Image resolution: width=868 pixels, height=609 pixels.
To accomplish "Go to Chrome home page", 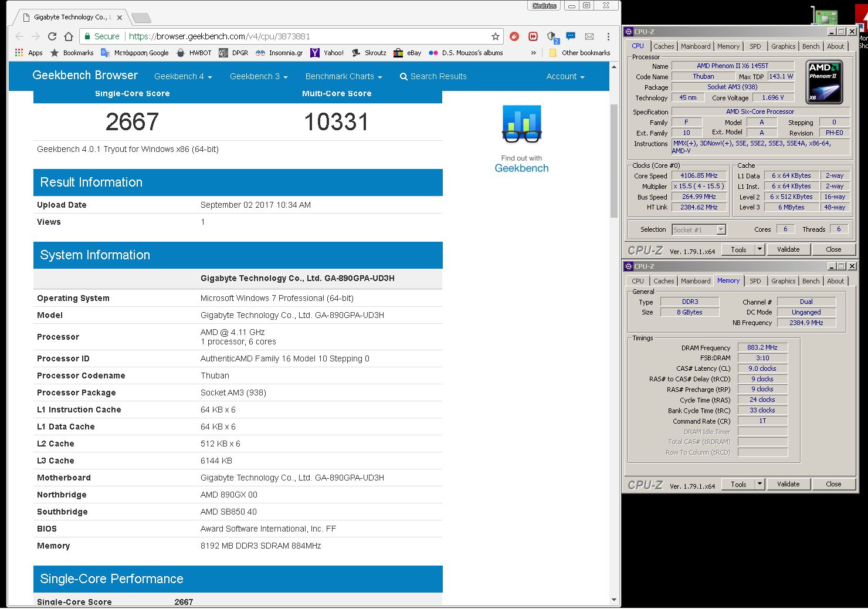I will [x=68, y=36].
